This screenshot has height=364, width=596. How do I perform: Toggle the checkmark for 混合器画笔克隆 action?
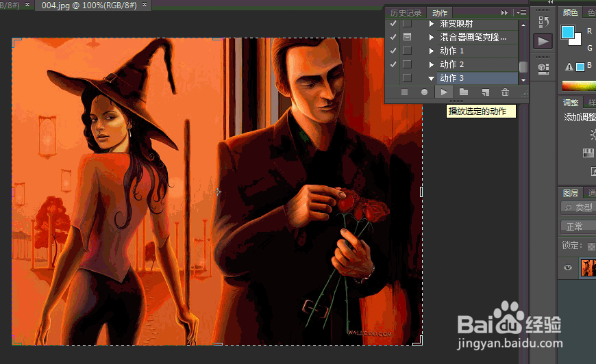point(393,37)
